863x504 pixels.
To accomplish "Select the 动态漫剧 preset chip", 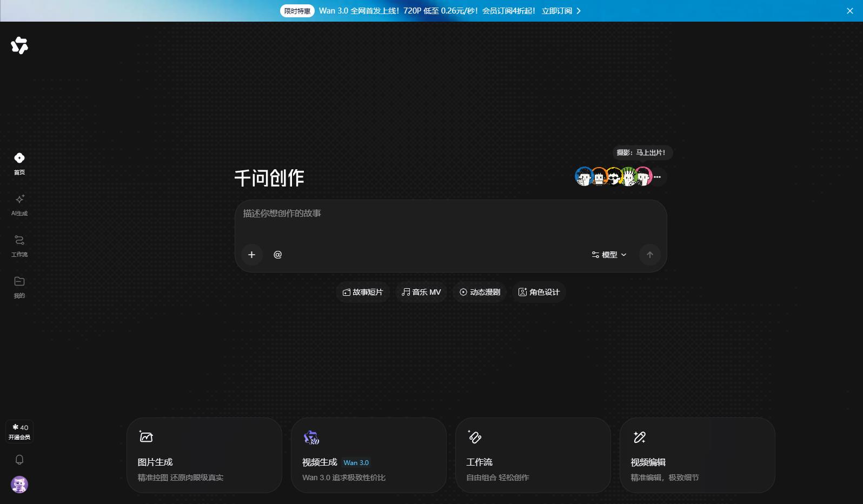I will click(x=480, y=292).
